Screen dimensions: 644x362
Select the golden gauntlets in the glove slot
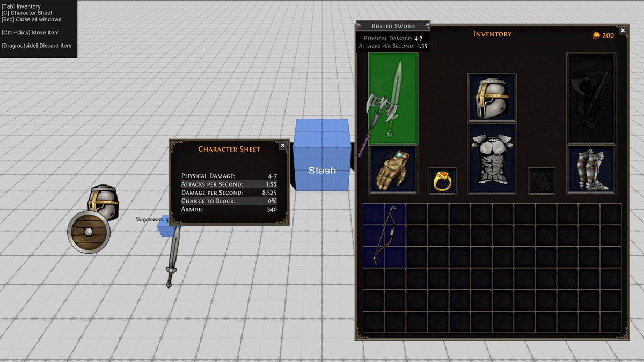[x=393, y=170]
